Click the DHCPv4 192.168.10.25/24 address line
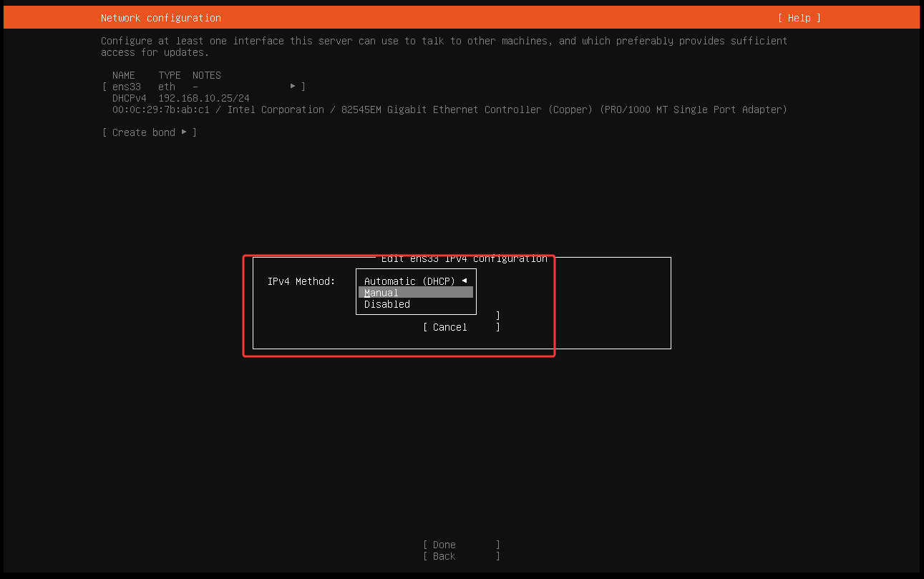Image resolution: width=924 pixels, height=579 pixels. [180, 98]
